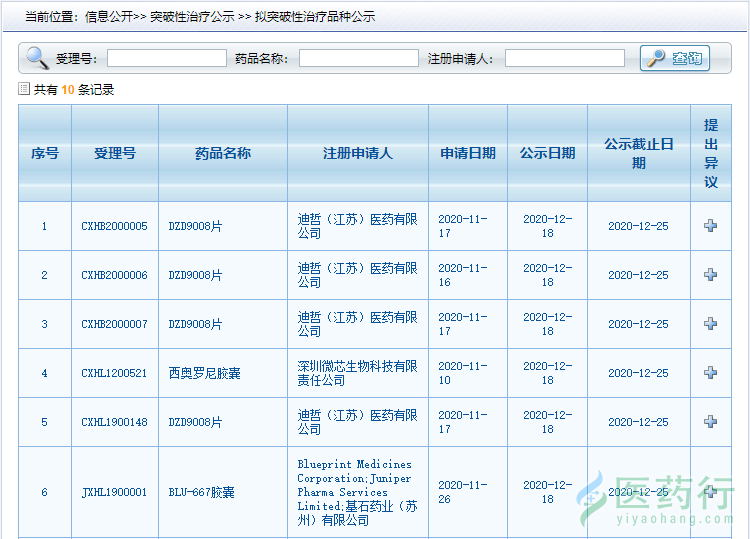The height and width of the screenshot is (539, 750).
Task: Click the 申请日期 column header
Action: pos(468,153)
